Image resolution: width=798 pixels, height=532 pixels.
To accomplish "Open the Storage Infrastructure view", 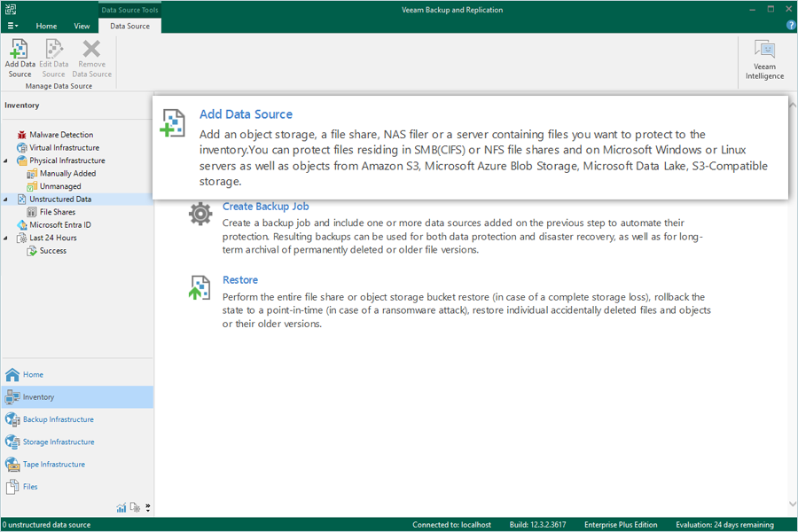I will point(77,442).
